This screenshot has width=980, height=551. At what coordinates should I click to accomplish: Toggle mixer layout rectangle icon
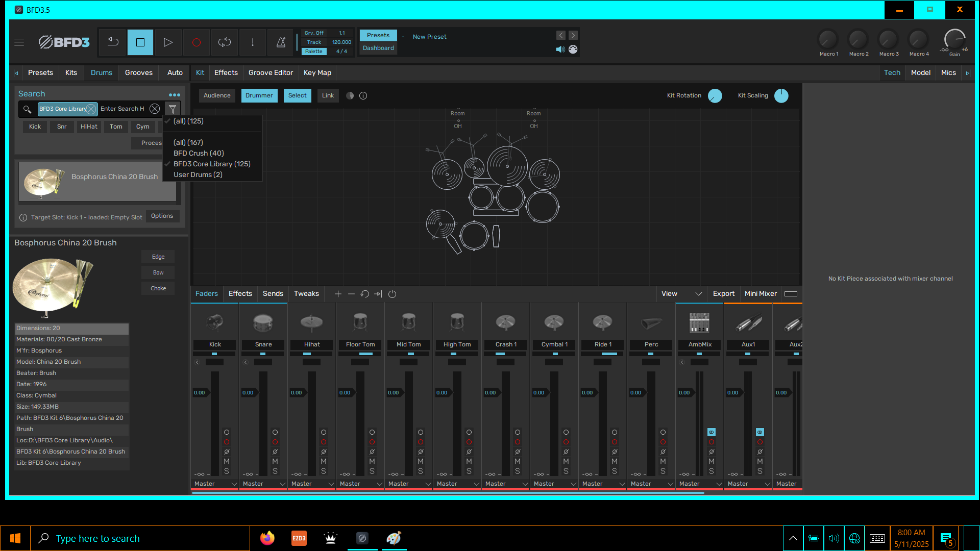(x=791, y=294)
